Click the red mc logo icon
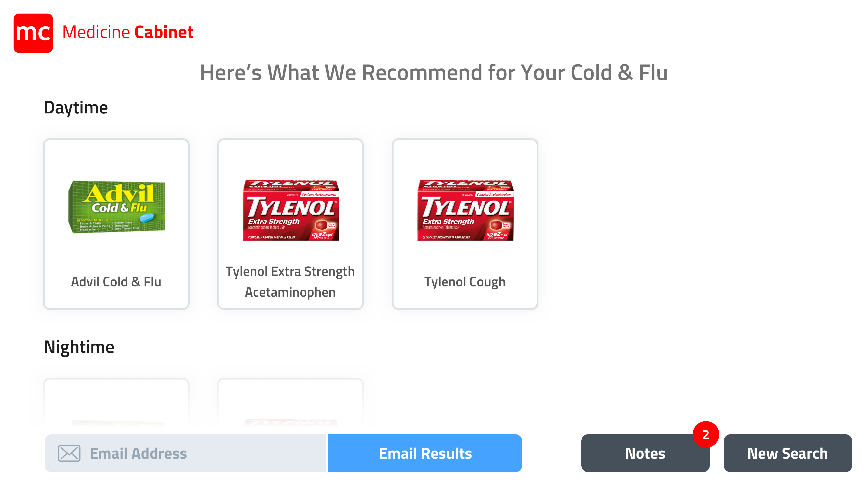Screen dimensions: 868x488 point(33,33)
